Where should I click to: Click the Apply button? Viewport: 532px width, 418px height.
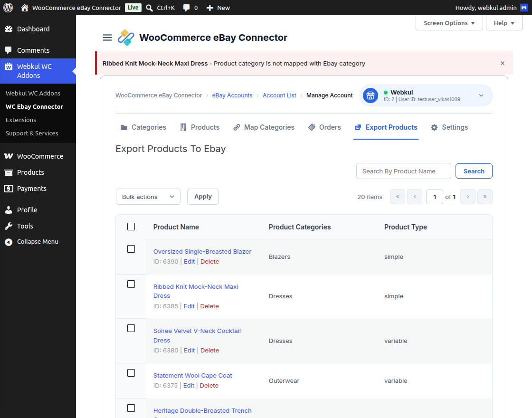point(203,197)
